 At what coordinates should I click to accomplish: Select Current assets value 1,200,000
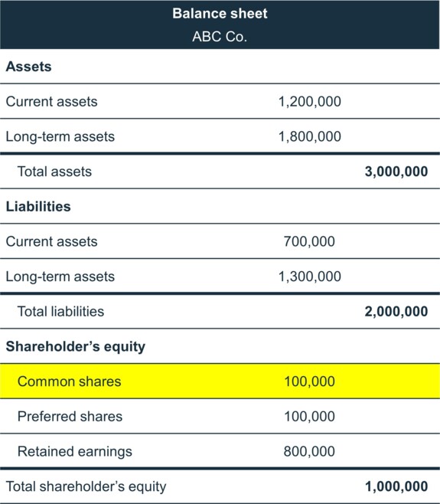click(310, 102)
